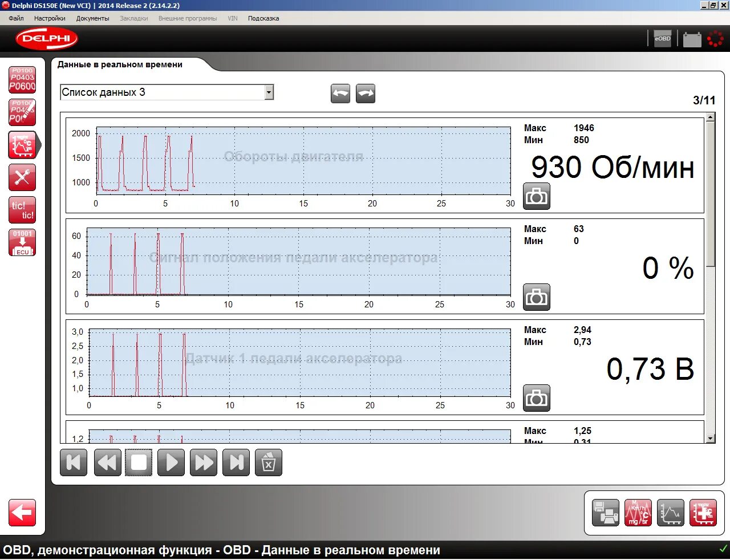Skip to the end of the recording
Image resolution: width=730 pixels, height=560 pixels.
point(236,462)
